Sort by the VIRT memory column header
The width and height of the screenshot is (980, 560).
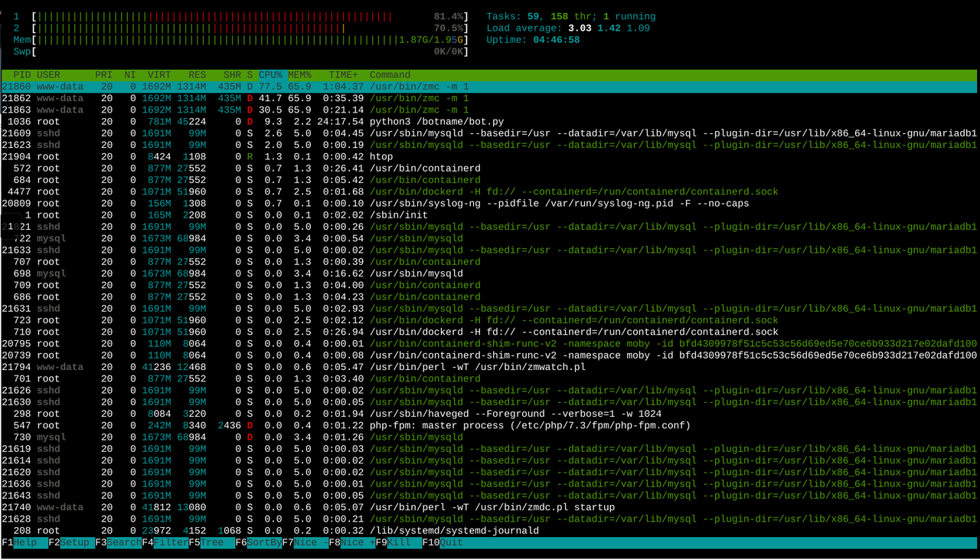point(159,75)
